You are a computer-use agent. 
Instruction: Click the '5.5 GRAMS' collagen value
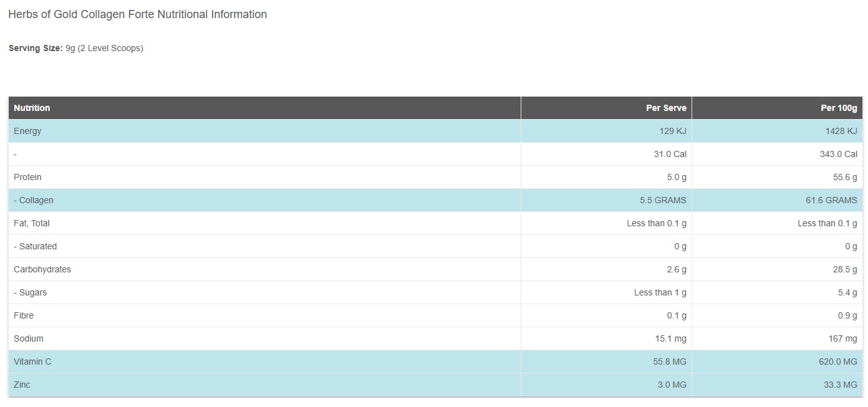pos(663,200)
